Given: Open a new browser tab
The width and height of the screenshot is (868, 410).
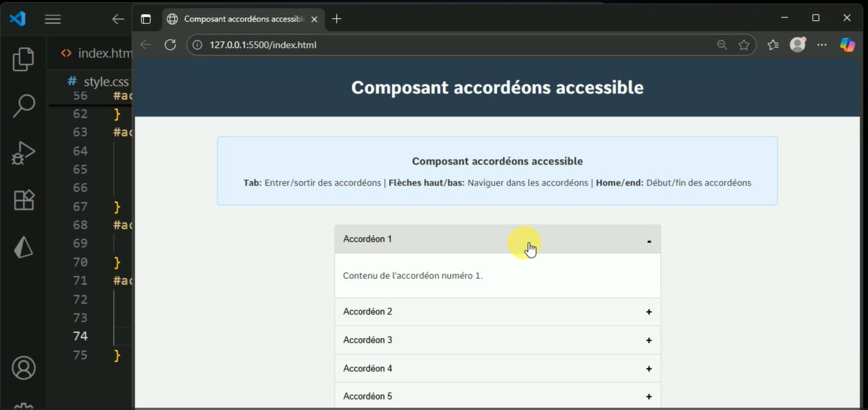Looking at the screenshot, I should pyautogui.click(x=337, y=19).
